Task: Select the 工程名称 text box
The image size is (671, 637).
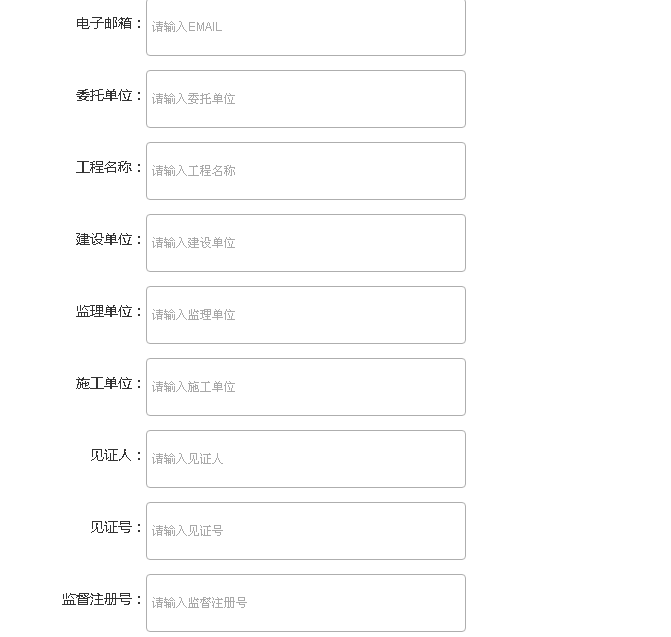Action: pyautogui.click(x=305, y=171)
